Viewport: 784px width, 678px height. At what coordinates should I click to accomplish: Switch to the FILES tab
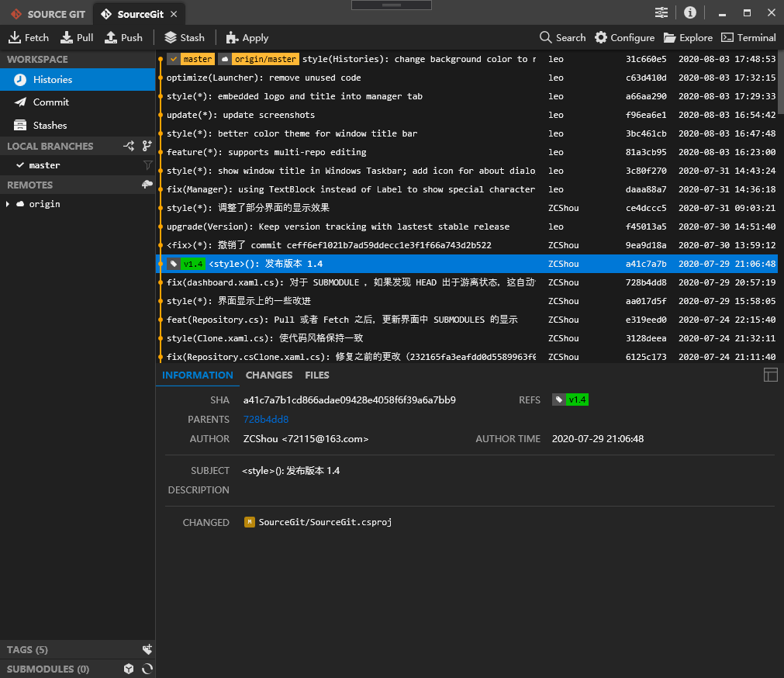click(x=317, y=375)
